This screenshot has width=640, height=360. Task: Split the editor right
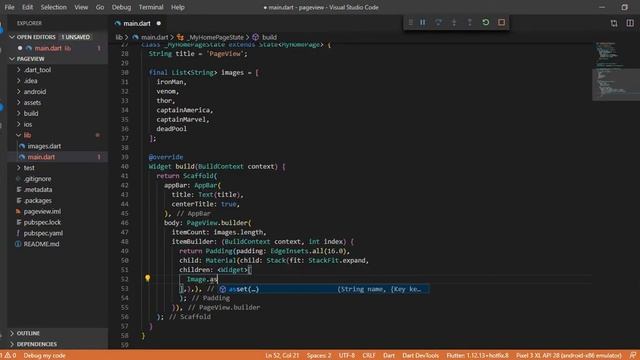click(630, 23)
